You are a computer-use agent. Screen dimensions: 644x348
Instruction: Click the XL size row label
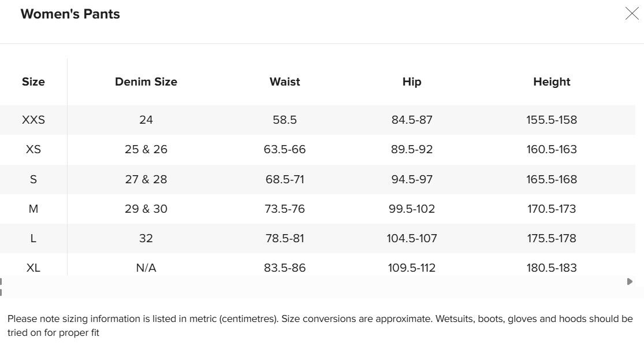pos(33,268)
